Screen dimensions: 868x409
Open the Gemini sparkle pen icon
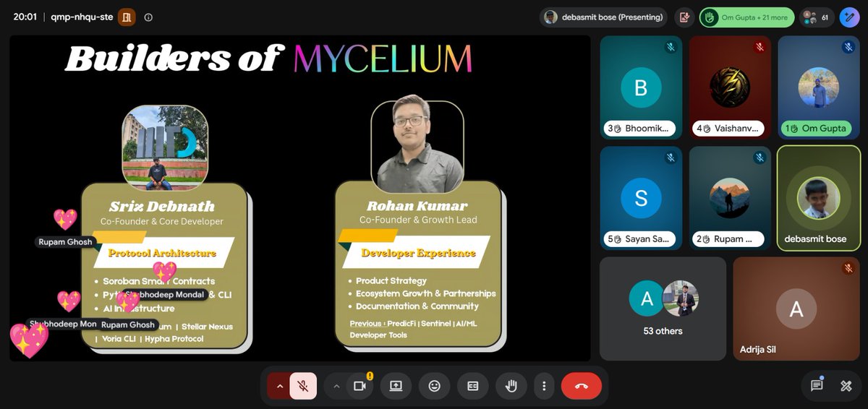coord(849,17)
